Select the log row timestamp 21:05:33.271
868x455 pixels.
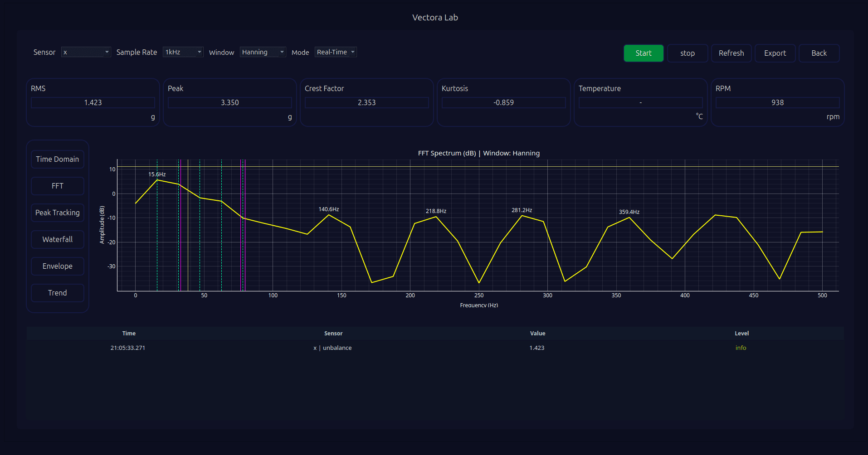(x=128, y=348)
